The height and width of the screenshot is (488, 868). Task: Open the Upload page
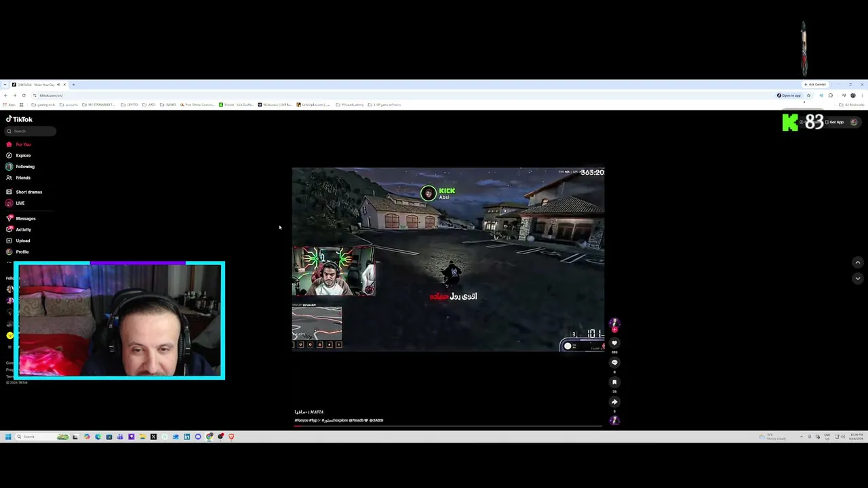tap(18, 241)
